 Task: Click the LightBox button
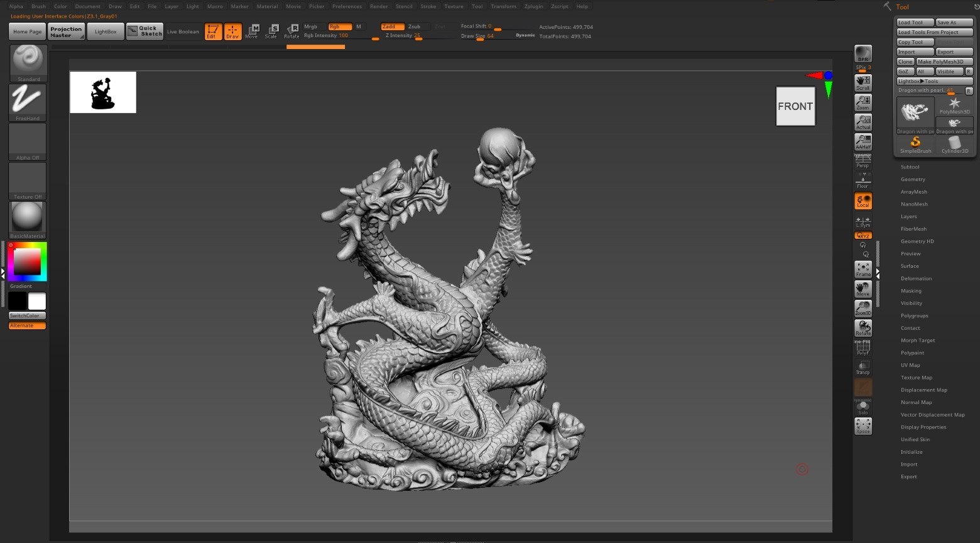pos(106,31)
